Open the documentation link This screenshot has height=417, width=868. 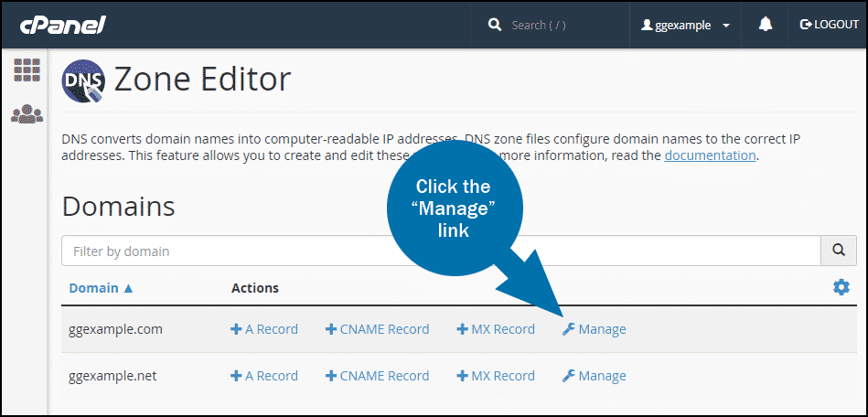click(x=711, y=155)
